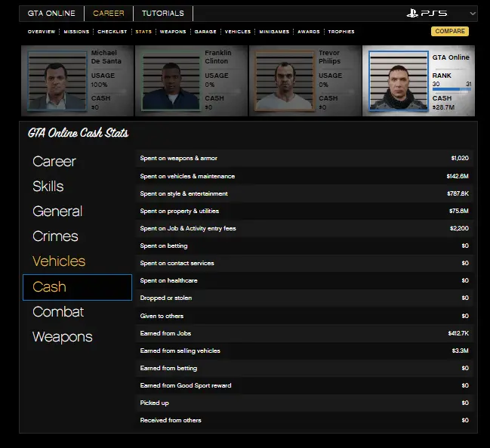Click the Earned from selling vehicles row

[304, 351]
